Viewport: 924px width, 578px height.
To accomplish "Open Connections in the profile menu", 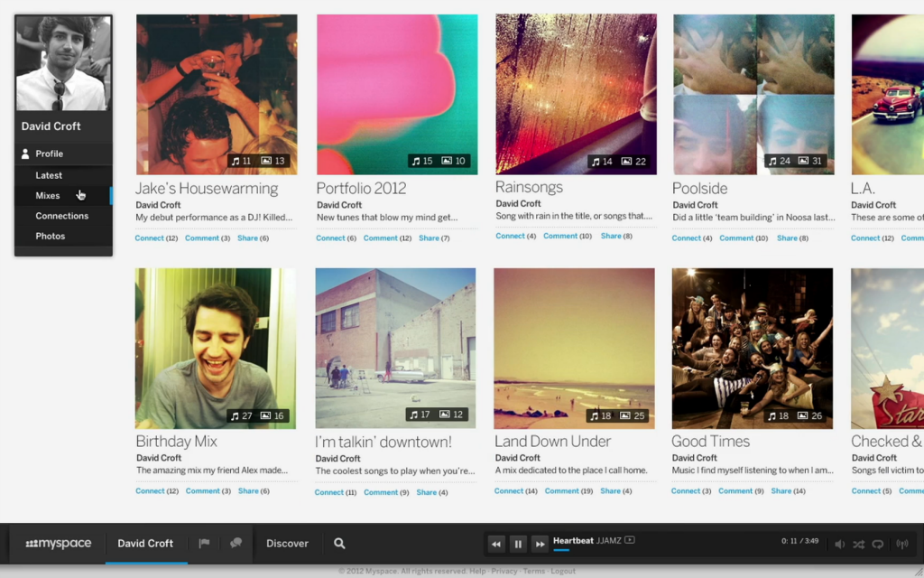I will [x=64, y=216].
